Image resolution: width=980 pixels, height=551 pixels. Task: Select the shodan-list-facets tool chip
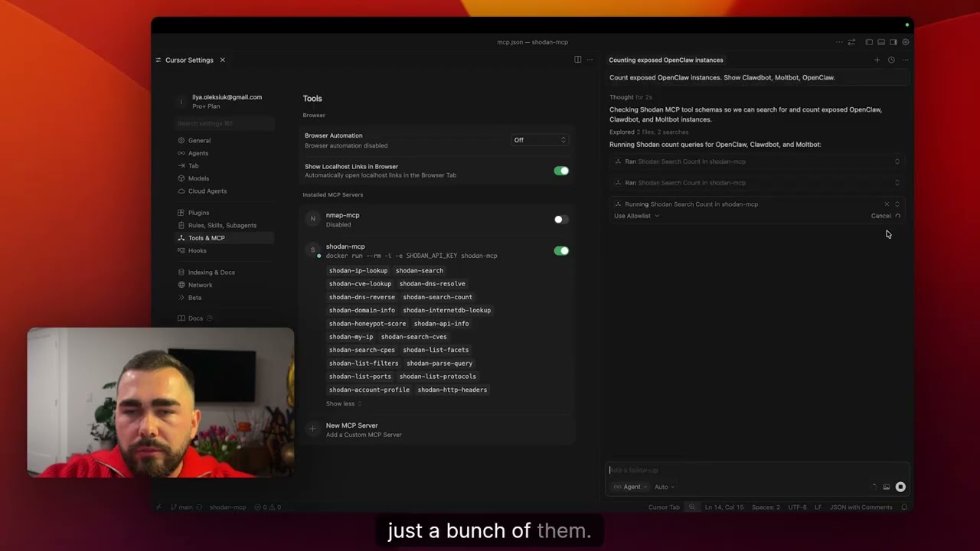[x=436, y=350]
